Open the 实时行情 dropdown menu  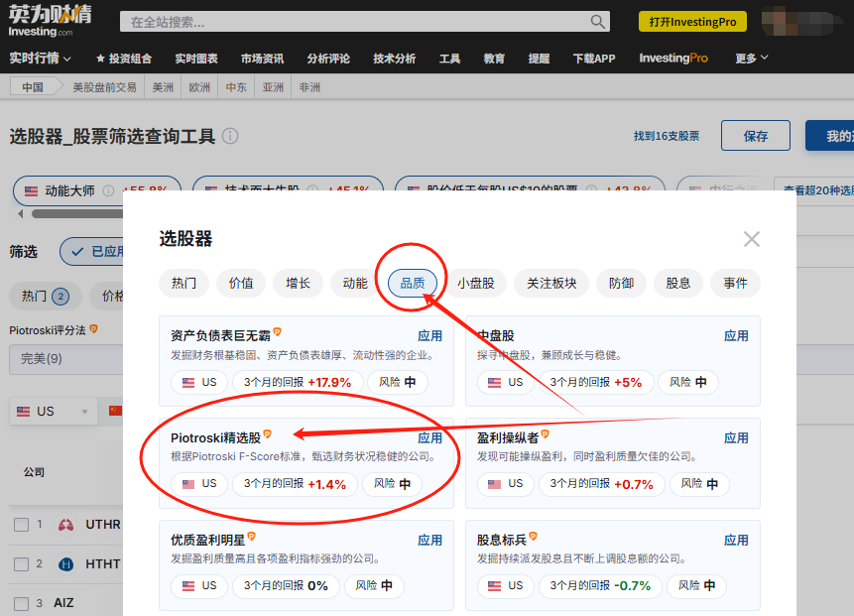[x=40, y=59]
